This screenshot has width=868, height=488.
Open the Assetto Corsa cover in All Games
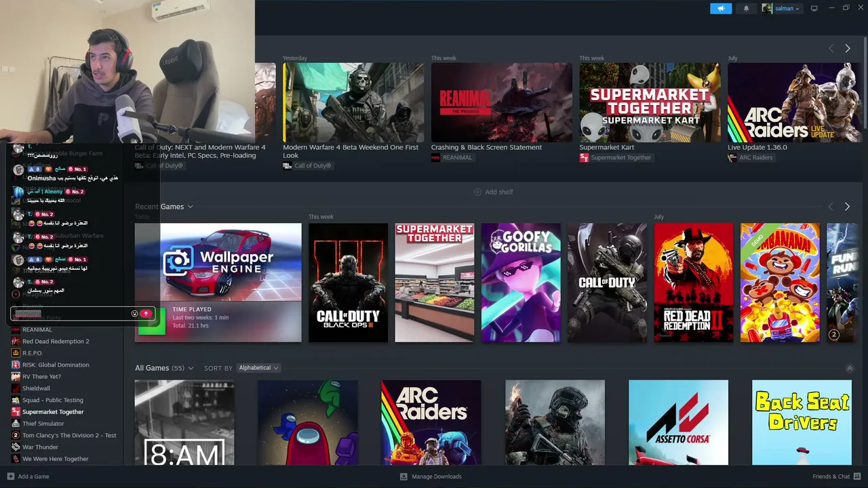[678, 422]
